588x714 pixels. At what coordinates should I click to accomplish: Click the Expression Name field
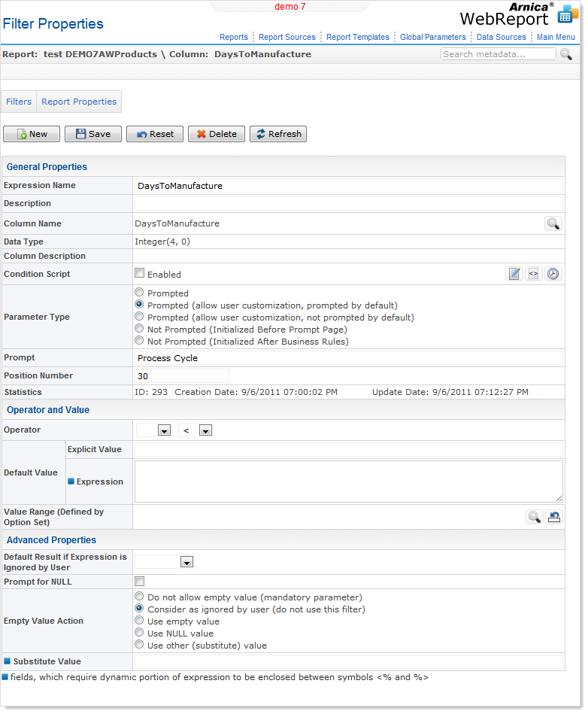[349, 186]
